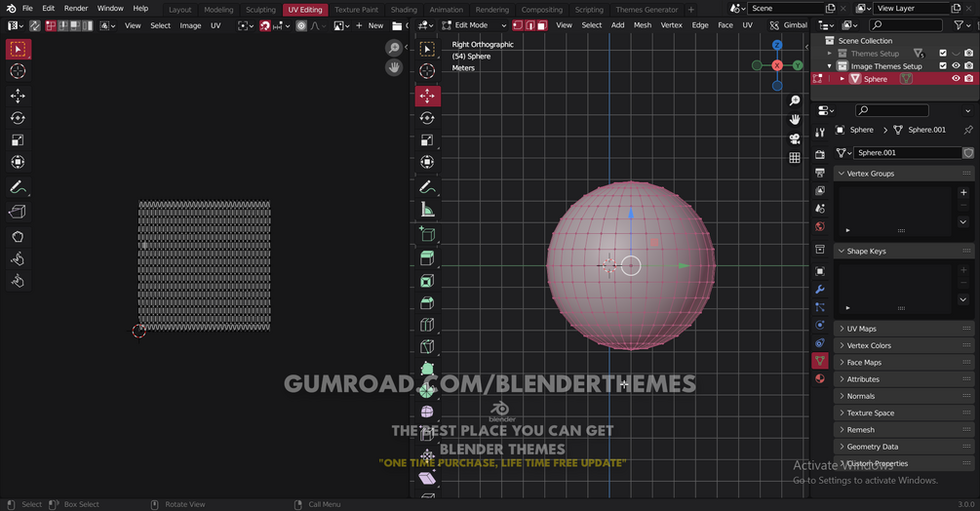Open Edit Mode dropdown

tap(474, 25)
